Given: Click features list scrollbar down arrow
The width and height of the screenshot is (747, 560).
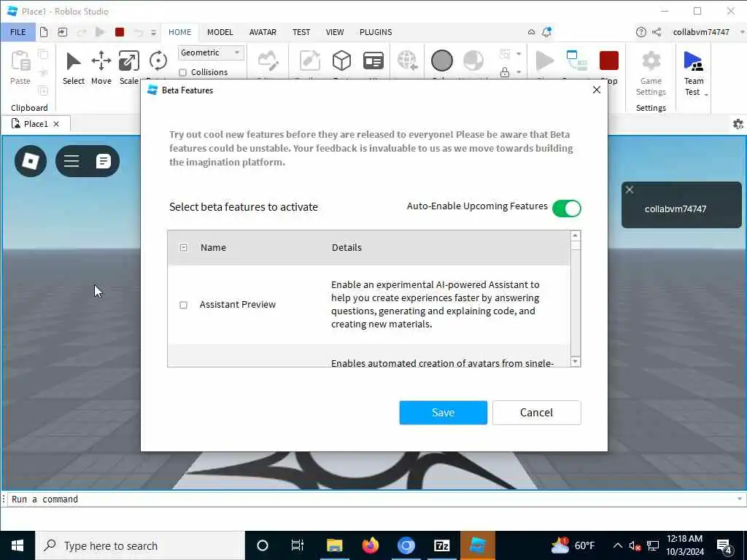Looking at the screenshot, I should click(x=575, y=362).
